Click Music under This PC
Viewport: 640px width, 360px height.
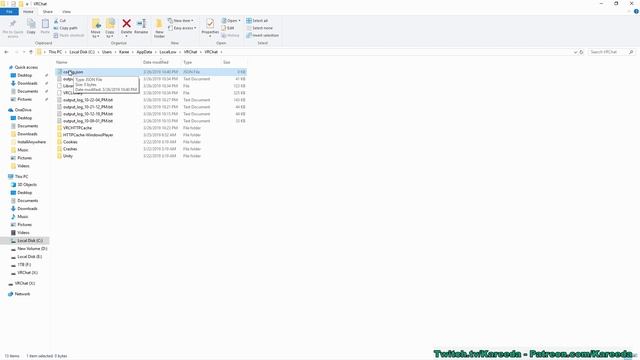[23, 216]
